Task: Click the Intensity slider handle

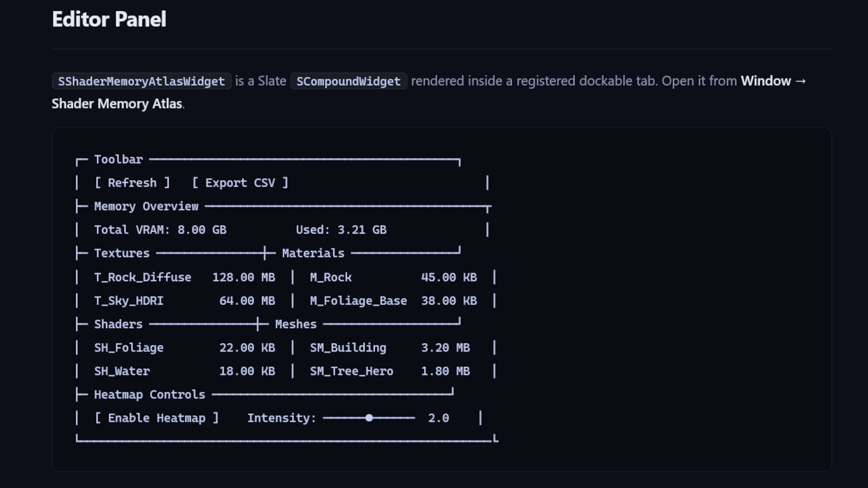Action: click(369, 418)
